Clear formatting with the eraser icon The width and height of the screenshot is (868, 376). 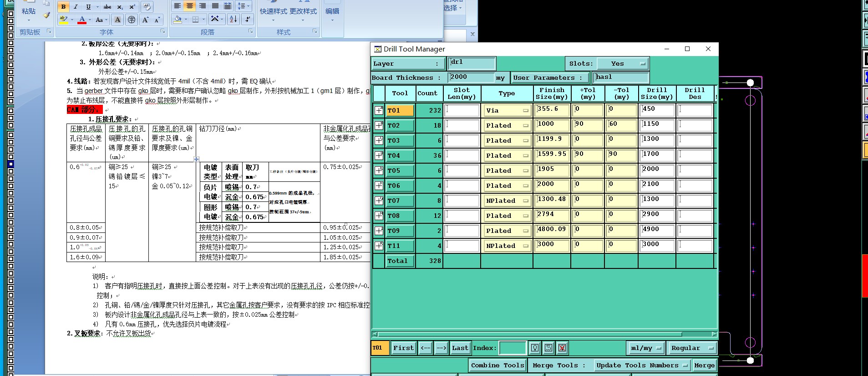(x=147, y=6)
